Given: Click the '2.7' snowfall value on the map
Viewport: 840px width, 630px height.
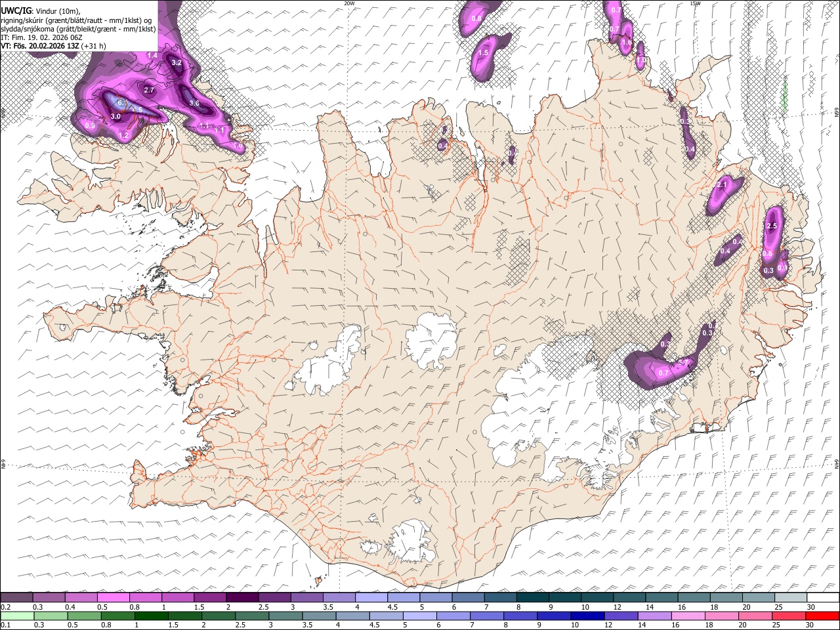Looking at the screenshot, I should (x=149, y=90).
